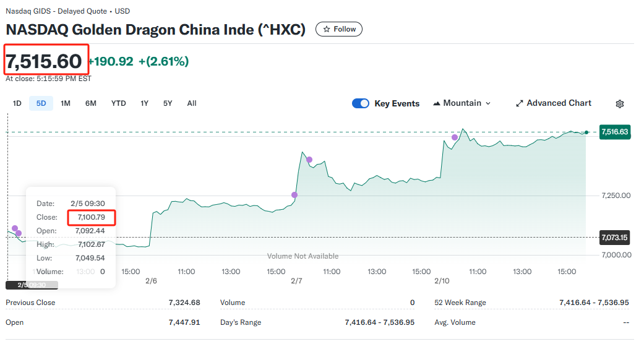Click purple key event dot at 2/7 peak
The height and width of the screenshot is (344, 644).
click(309, 160)
